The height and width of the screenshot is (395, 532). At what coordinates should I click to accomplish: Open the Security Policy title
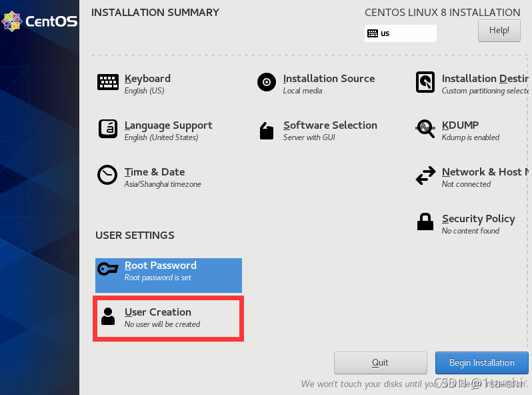pyautogui.click(x=479, y=219)
